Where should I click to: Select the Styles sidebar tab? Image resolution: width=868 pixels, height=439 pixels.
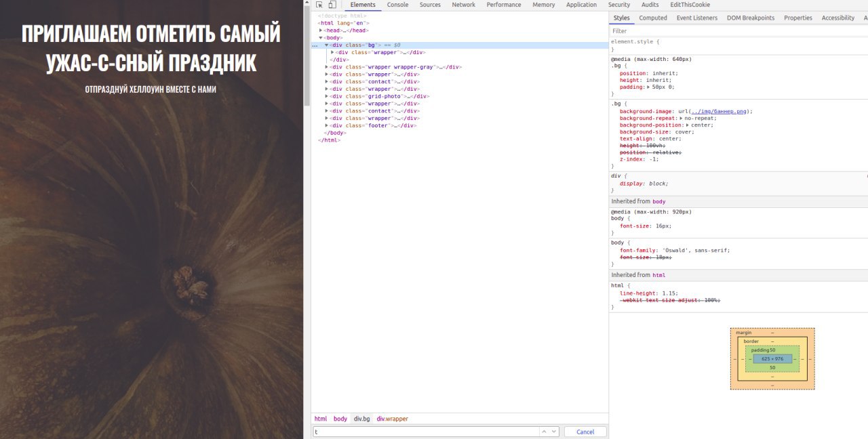click(x=621, y=18)
